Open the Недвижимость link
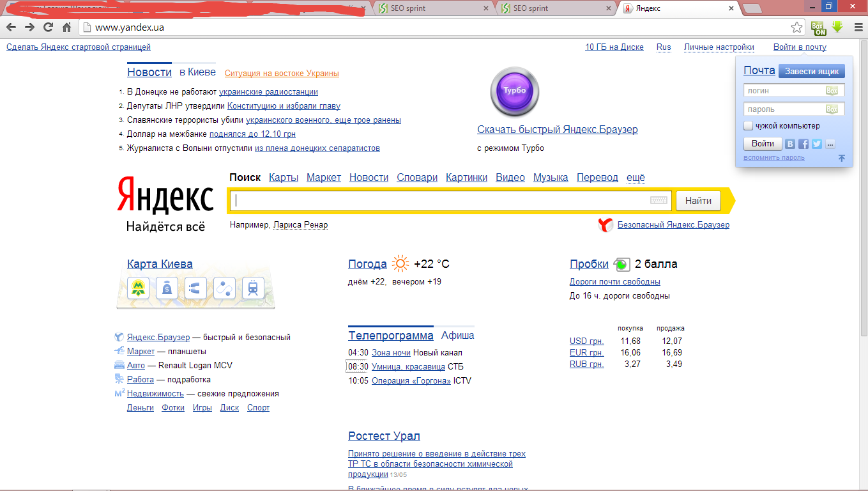The width and height of the screenshot is (868, 491). pyautogui.click(x=155, y=393)
